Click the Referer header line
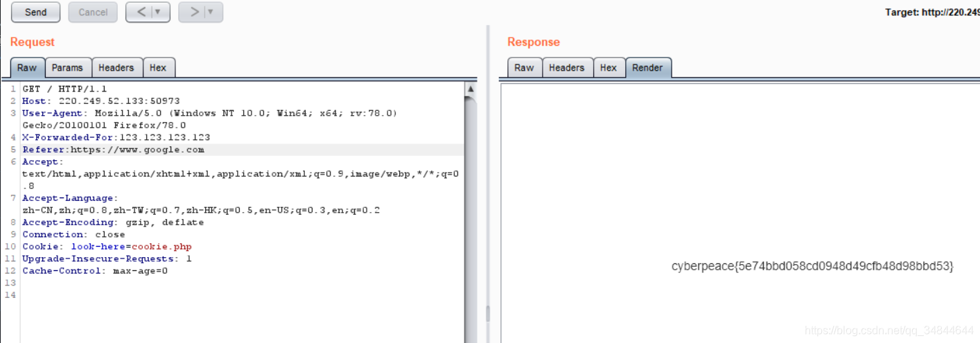Viewport: 980px width, 343px height. [x=113, y=150]
